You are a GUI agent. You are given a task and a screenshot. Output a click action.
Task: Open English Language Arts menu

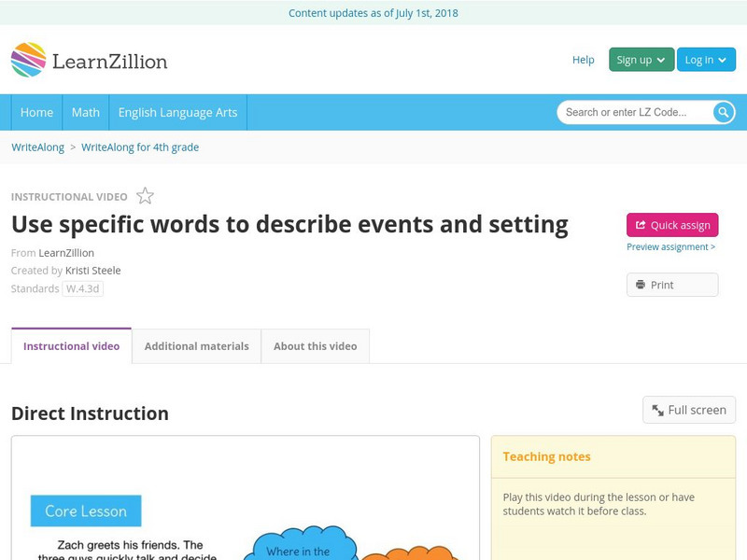tap(177, 112)
